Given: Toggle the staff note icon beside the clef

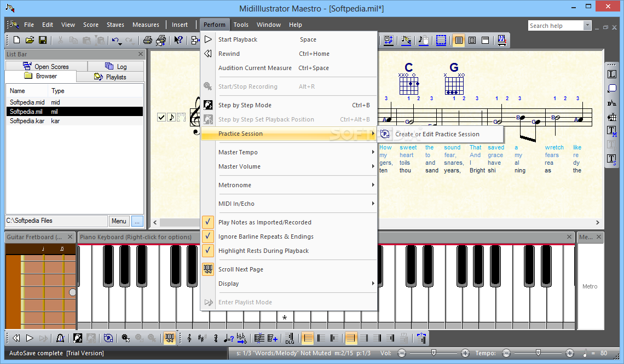Looking at the screenshot, I should point(171,117).
